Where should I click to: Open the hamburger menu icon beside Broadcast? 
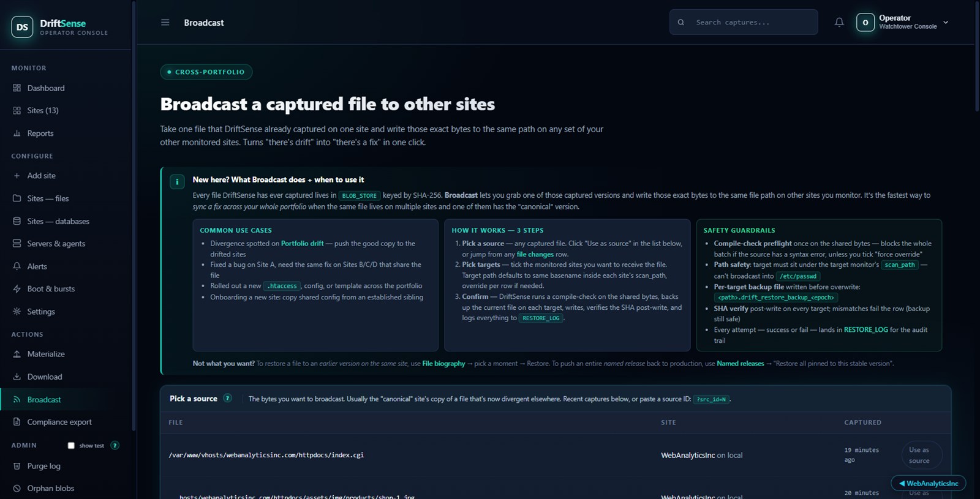click(165, 23)
